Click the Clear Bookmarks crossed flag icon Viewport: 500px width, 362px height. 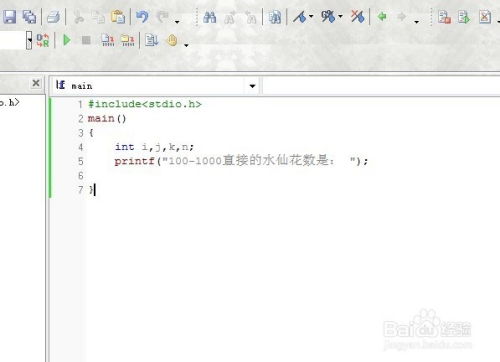357,16
